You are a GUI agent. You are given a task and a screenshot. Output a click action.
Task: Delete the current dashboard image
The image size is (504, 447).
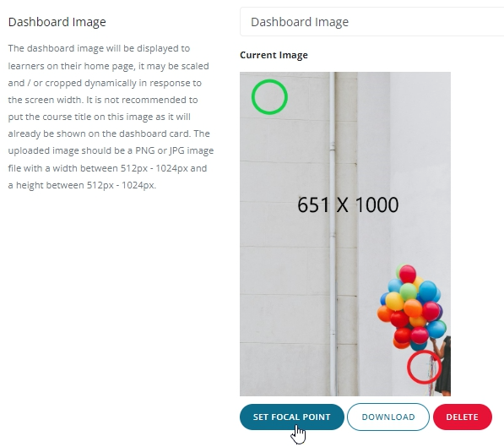[x=463, y=417]
